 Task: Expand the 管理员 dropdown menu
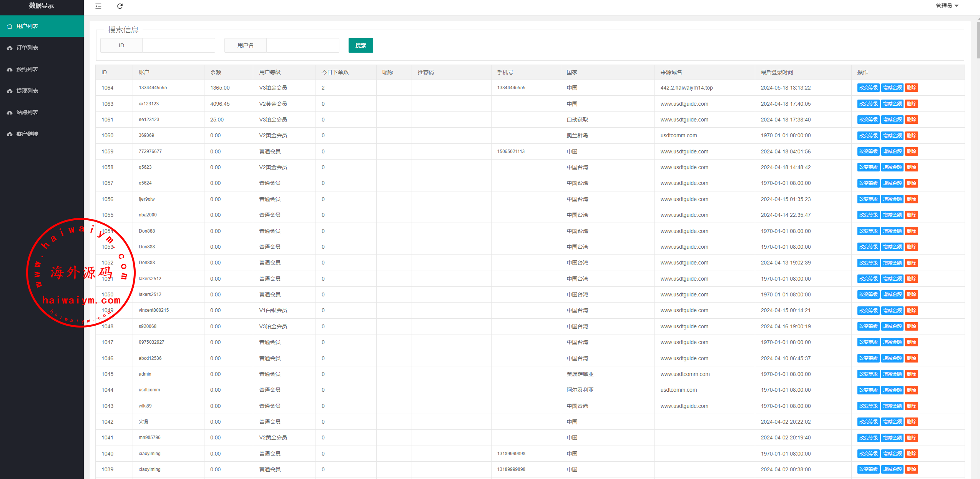pyautogui.click(x=947, y=6)
